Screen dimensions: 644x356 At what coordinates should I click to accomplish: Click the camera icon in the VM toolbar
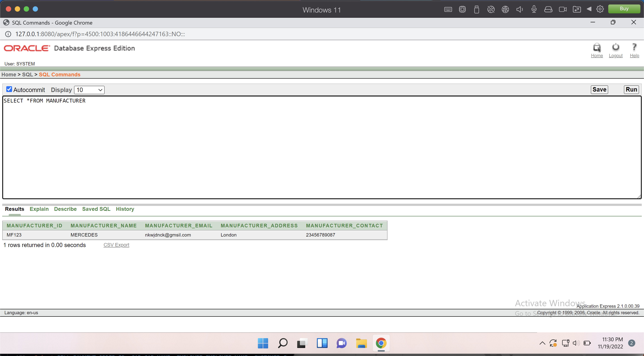[x=563, y=9]
